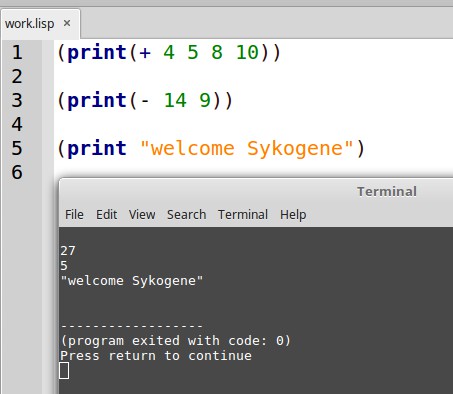Click the number 14 on line 3
This screenshot has width=453, height=394.
(x=175, y=101)
